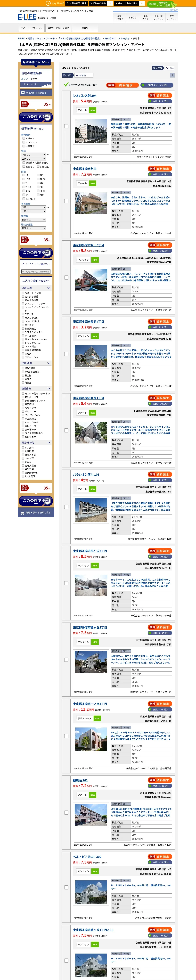This screenshot has height=980, width=196.
Task: Click the テラスハウス badge on 東京都多摩市一ノ宮4丁目
Action: (x=84, y=718)
